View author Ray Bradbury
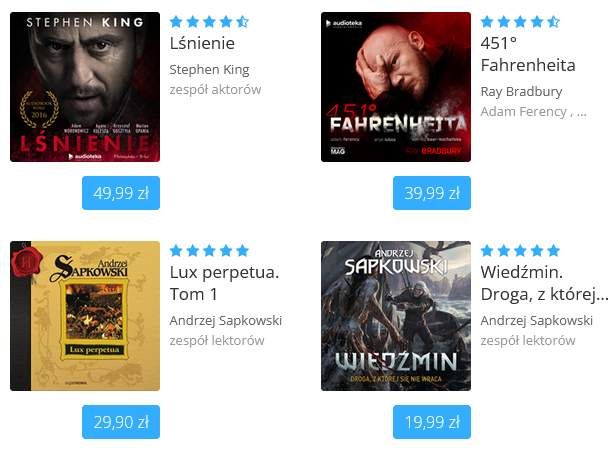 521,92
